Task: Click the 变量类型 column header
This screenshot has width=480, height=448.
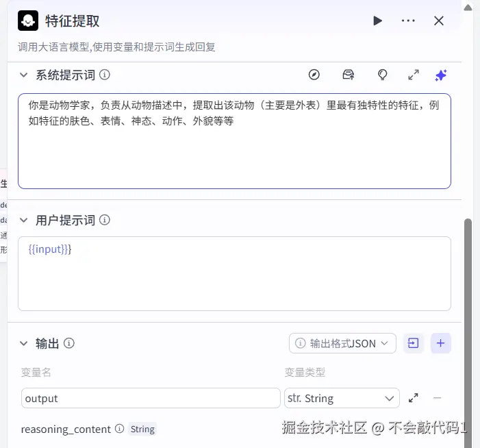Action: [305, 373]
